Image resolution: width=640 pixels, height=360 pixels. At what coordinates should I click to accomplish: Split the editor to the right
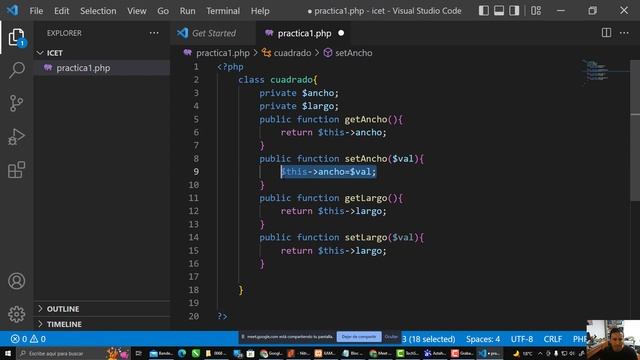[x=607, y=33]
